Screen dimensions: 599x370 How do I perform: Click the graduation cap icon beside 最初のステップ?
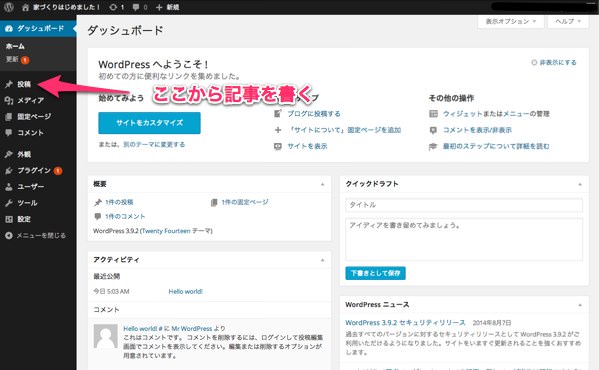pos(433,146)
